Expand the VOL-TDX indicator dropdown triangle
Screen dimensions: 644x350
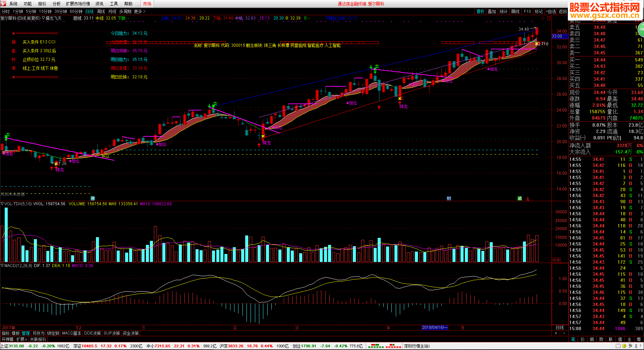tap(2, 204)
